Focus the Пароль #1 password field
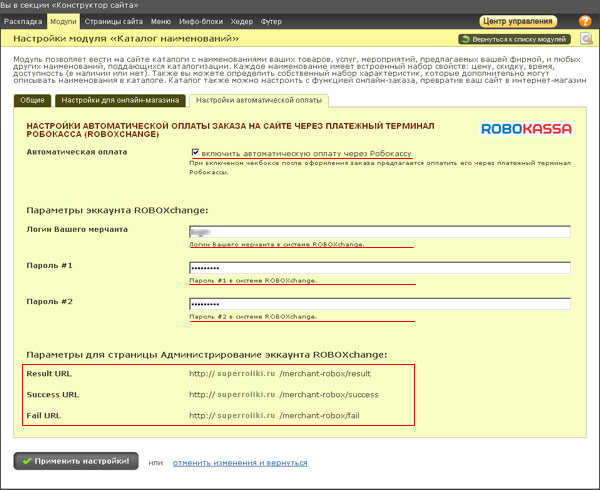This screenshot has height=490, width=600. click(380, 268)
